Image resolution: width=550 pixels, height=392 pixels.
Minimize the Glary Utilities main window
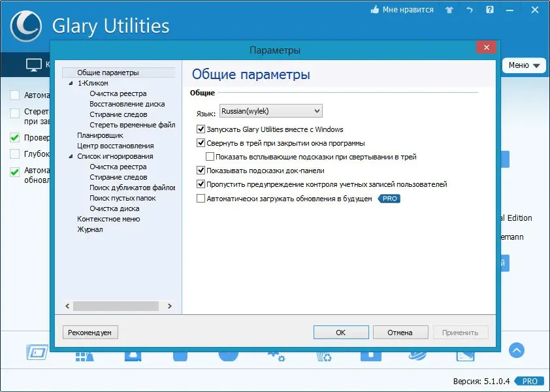tap(510, 10)
